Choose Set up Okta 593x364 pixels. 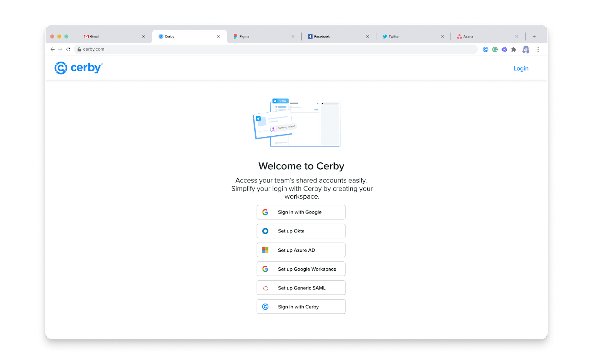pos(301,231)
